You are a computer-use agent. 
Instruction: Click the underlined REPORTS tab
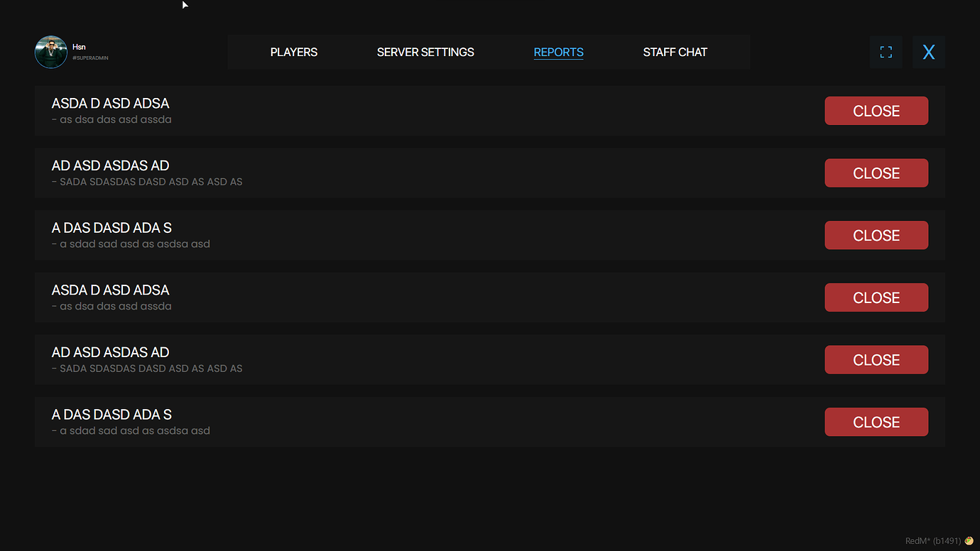tap(558, 52)
